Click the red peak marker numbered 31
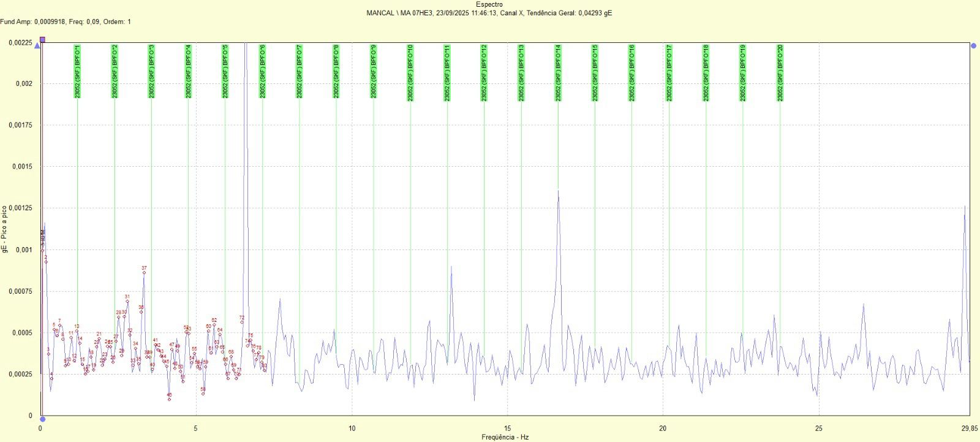 coord(127,302)
